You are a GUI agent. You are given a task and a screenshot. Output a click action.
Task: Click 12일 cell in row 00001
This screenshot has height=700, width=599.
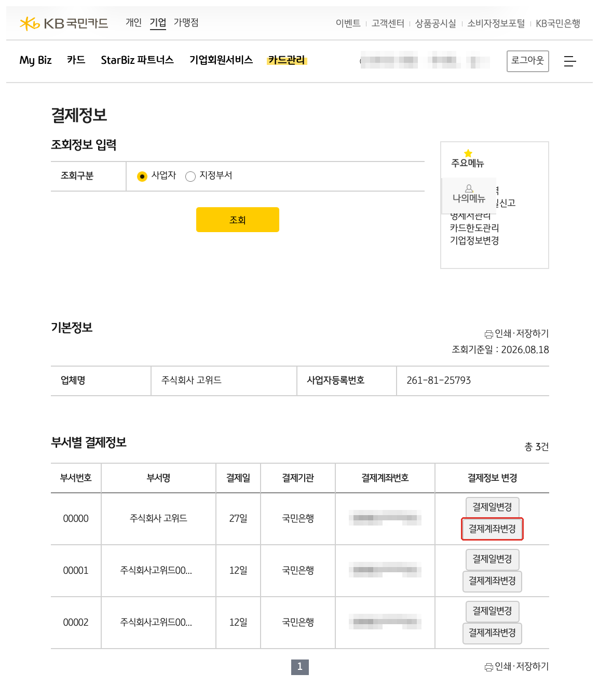238,571
